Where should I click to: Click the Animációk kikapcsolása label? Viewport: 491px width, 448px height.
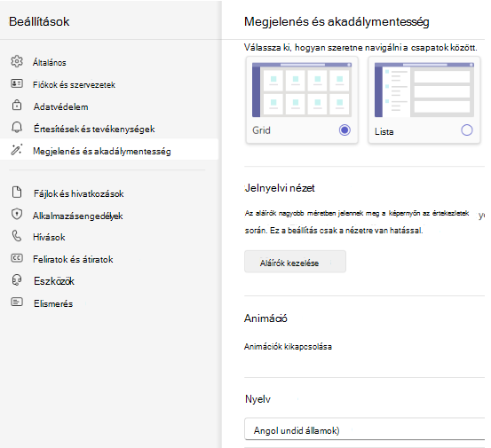[288, 347]
